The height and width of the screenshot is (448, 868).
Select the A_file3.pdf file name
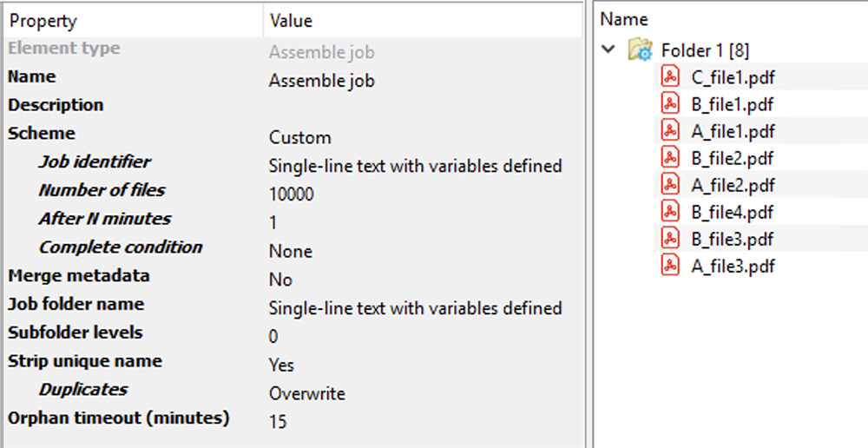click(733, 267)
